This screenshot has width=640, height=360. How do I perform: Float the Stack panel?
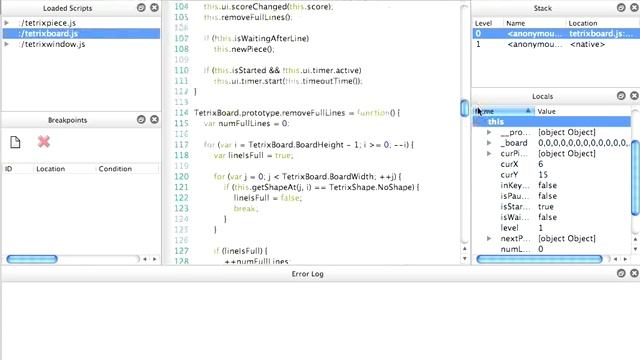click(x=621, y=7)
